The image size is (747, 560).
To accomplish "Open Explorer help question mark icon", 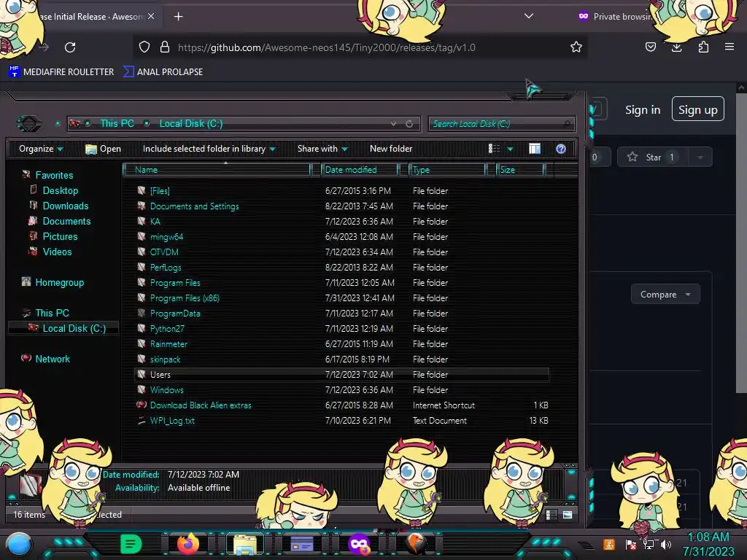I will [x=561, y=149].
